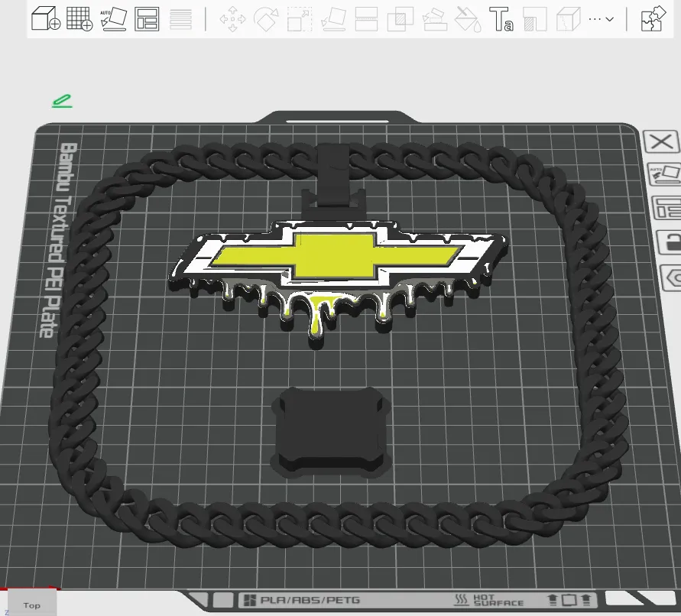Select the Cut tool

point(367,19)
